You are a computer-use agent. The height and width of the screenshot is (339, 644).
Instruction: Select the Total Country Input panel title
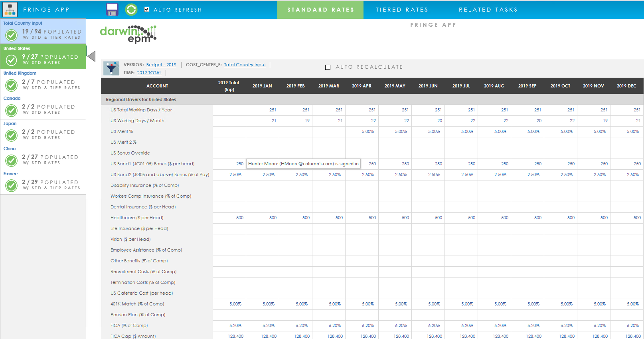23,23
